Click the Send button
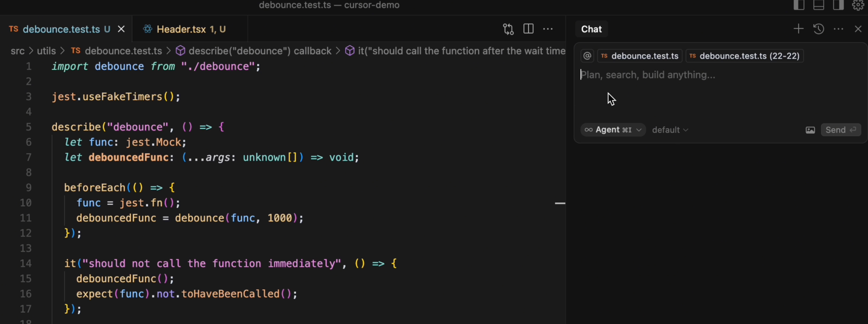The image size is (868, 324). coord(841,130)
